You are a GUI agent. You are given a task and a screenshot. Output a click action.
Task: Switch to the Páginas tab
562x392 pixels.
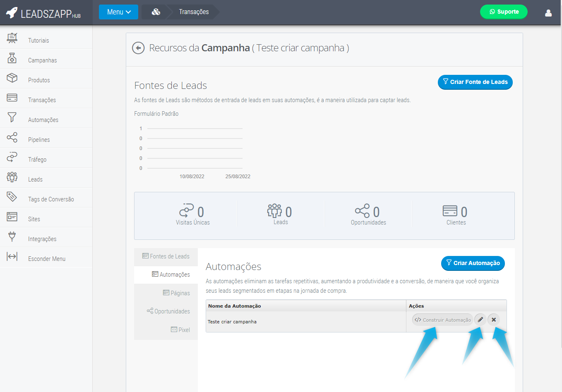coord(176,293)
